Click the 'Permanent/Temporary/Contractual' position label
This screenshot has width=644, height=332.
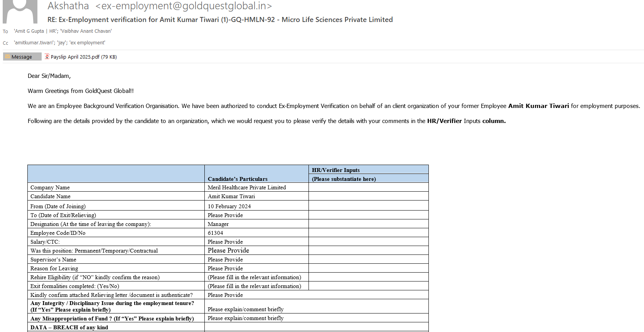(x=94, y=251)
